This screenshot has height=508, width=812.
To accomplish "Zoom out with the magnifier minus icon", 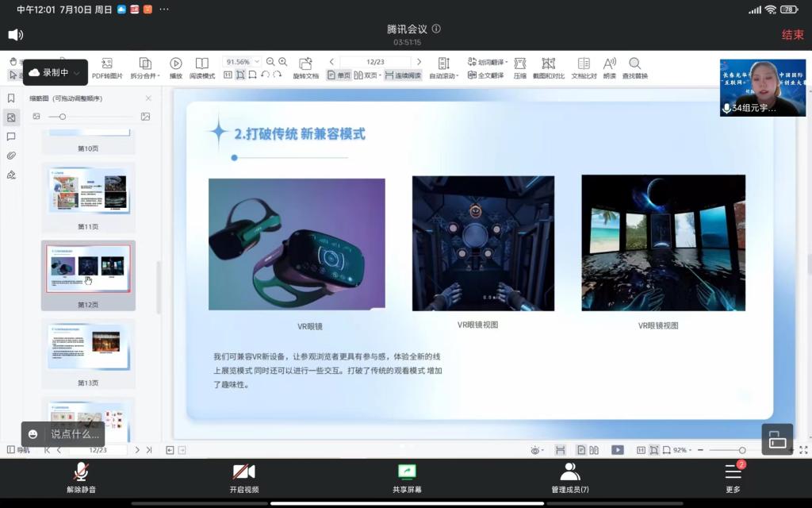I will tap(270, 62).
